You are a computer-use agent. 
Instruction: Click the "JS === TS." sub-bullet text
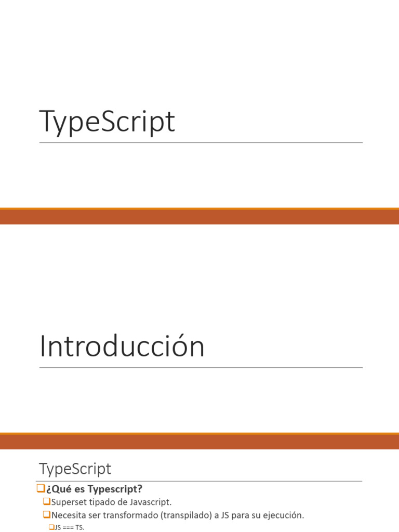click(x=69, y=527)
